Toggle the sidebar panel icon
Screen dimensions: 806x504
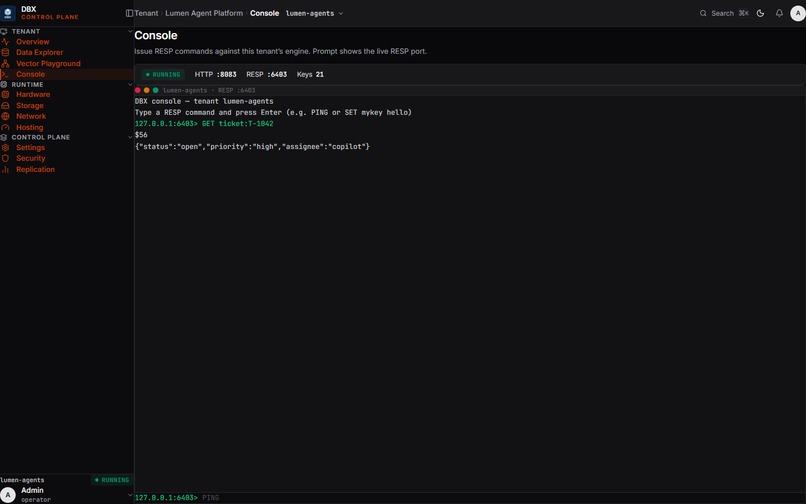click(x=129, y=13)
